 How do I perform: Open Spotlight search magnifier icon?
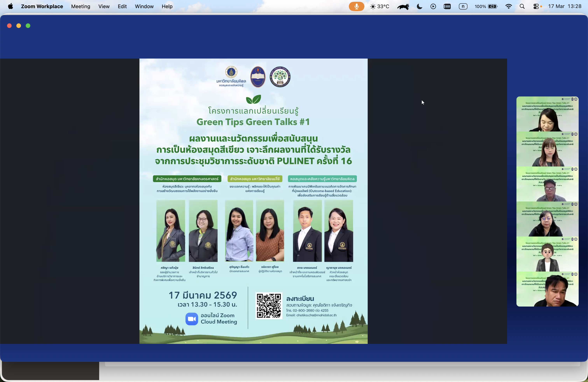pos(522,6)
